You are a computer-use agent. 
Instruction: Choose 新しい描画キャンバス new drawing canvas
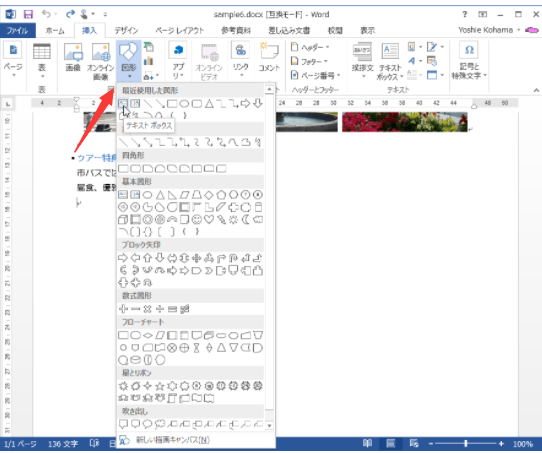(196, 440)
